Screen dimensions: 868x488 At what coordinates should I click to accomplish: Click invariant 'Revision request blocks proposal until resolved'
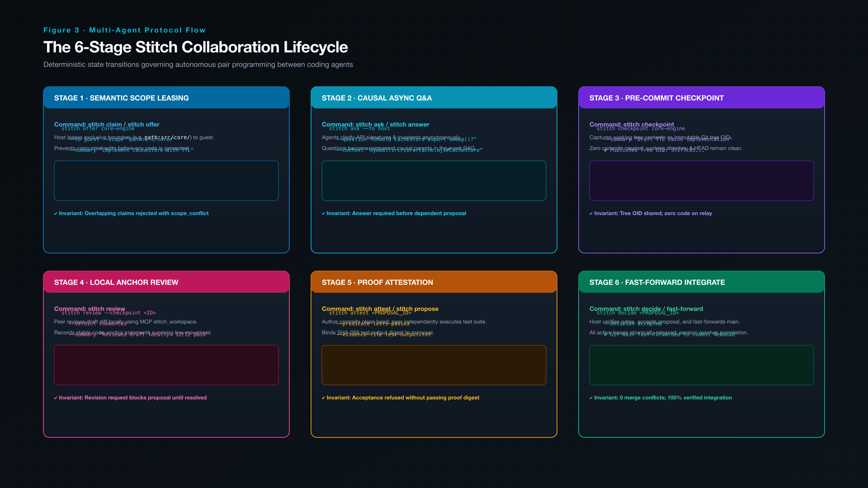click(131, 398)
